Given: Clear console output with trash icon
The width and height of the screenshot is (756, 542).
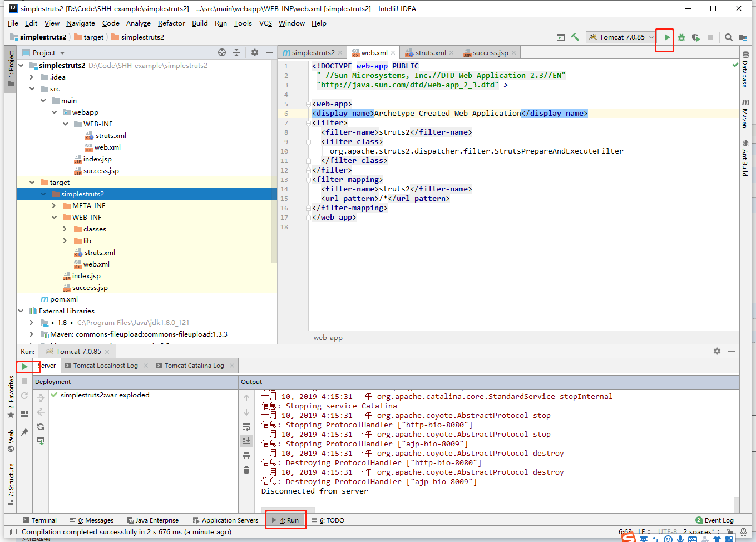Looking at the screenshot, I should [246, 470].
